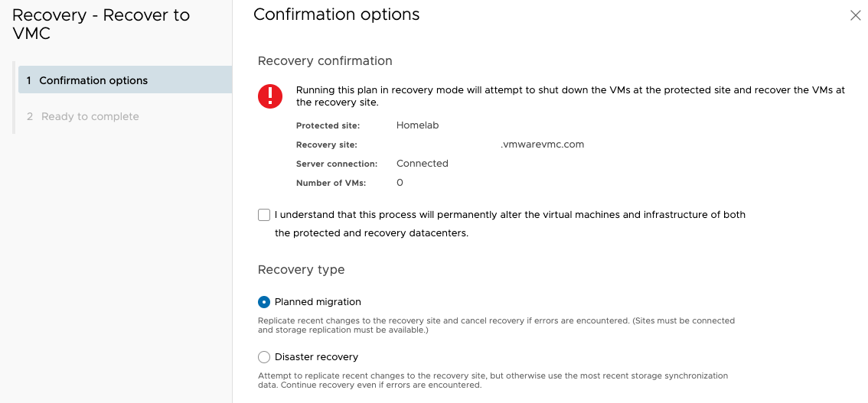Viewport: 868px width, 403px height.
Task: Check the 'I understand' confirmation checkbox
Action: (264, 215)
